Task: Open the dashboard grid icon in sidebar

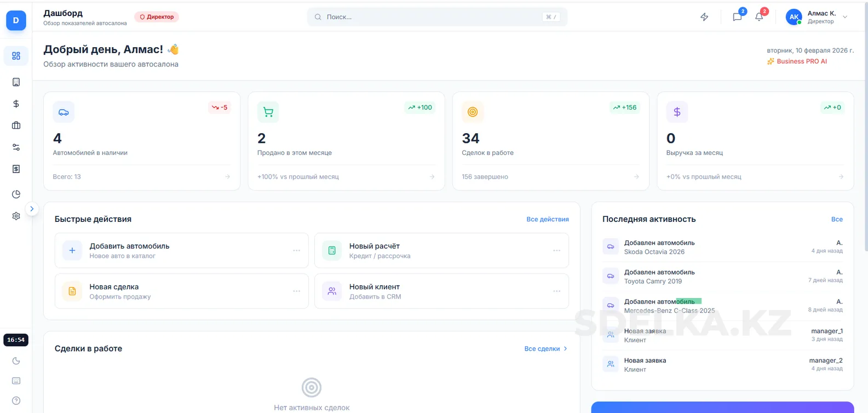Action: [x=16, y=56]
